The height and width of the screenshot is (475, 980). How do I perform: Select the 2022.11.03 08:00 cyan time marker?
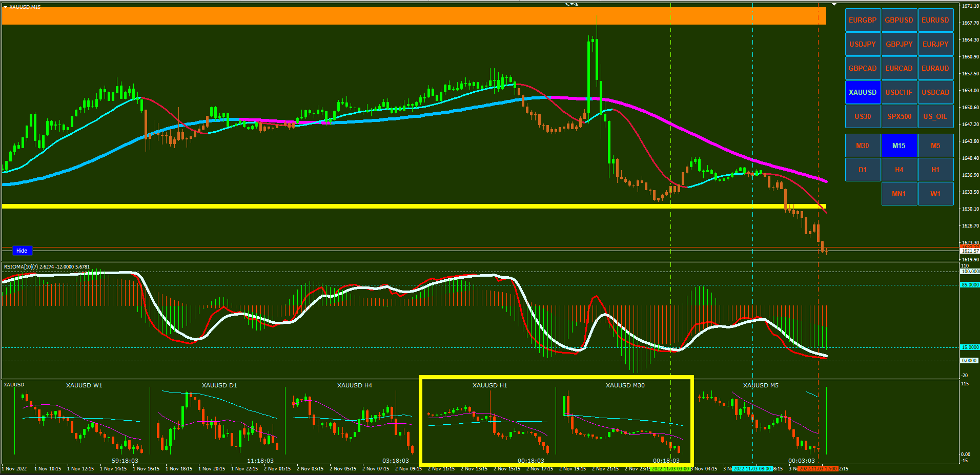[752, 469]
